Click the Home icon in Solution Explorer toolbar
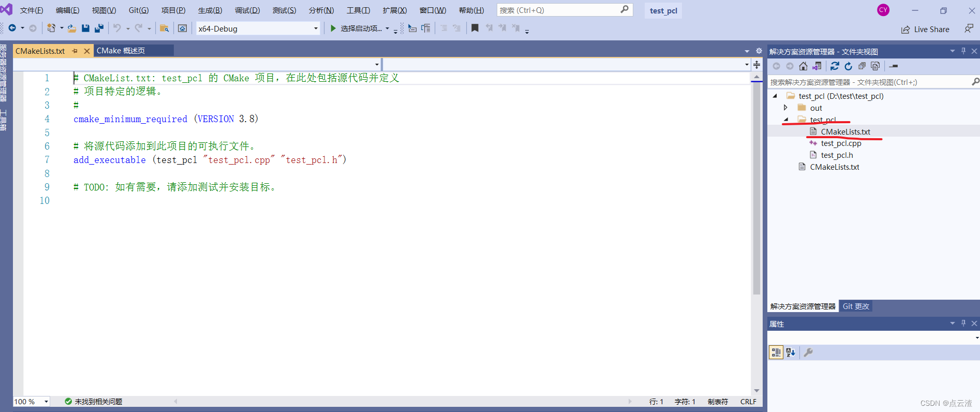The image size is (980, 412). coord(803,66)
